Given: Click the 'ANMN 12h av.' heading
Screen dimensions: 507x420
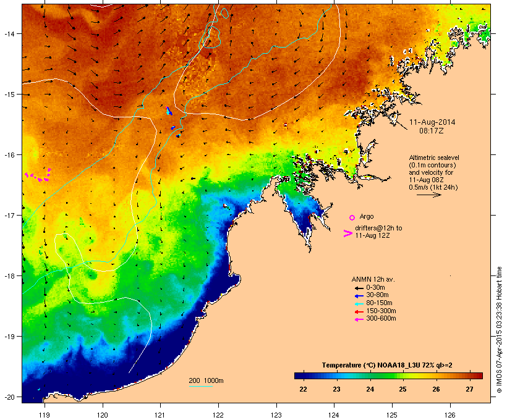Looking at the screenshot, I should click(373, 279).
